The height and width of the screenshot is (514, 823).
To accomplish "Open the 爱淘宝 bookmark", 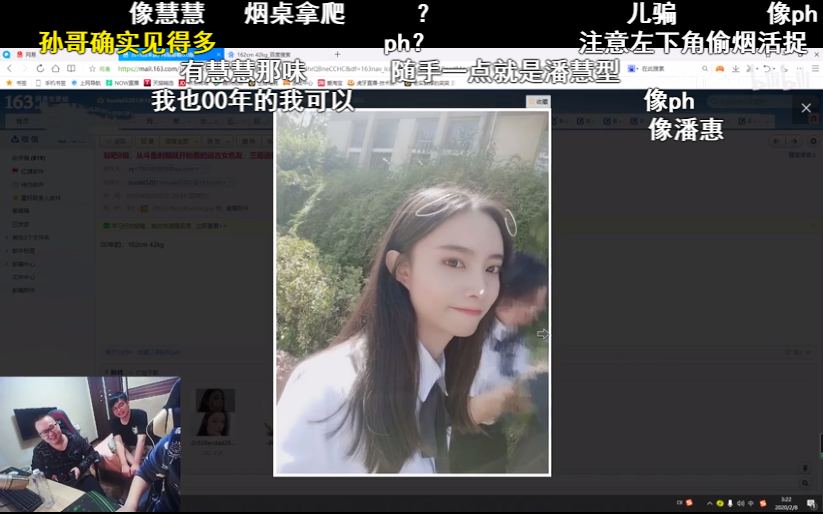I will [330, 83].
